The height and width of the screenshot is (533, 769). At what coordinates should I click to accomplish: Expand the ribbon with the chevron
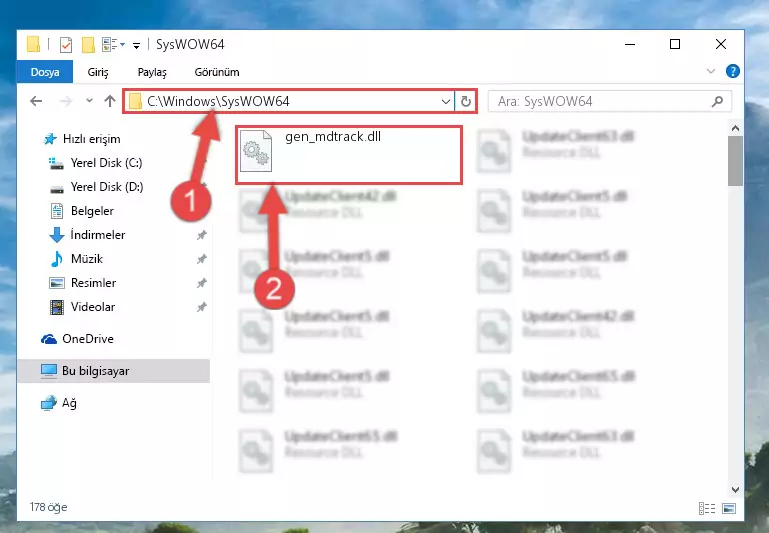710,71
